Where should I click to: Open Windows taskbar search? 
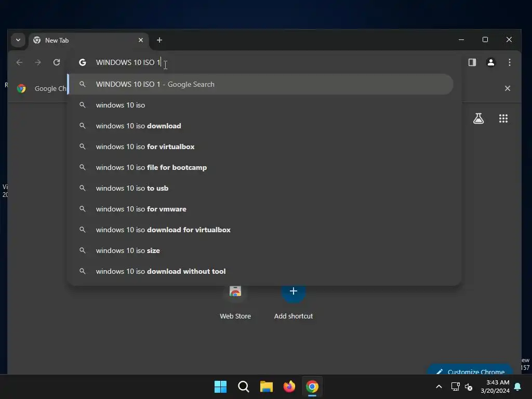[x=243, y=387]
